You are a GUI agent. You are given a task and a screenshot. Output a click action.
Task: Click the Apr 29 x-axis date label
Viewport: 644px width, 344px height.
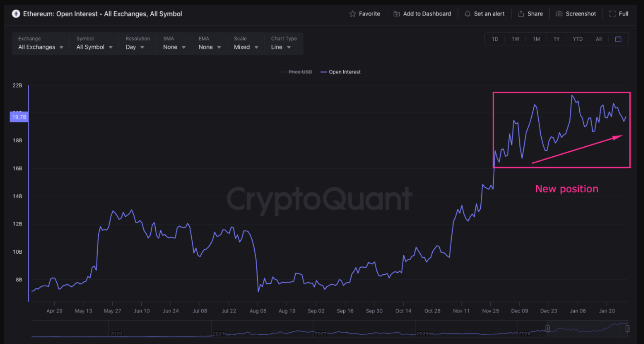click(x=54, y=311)
